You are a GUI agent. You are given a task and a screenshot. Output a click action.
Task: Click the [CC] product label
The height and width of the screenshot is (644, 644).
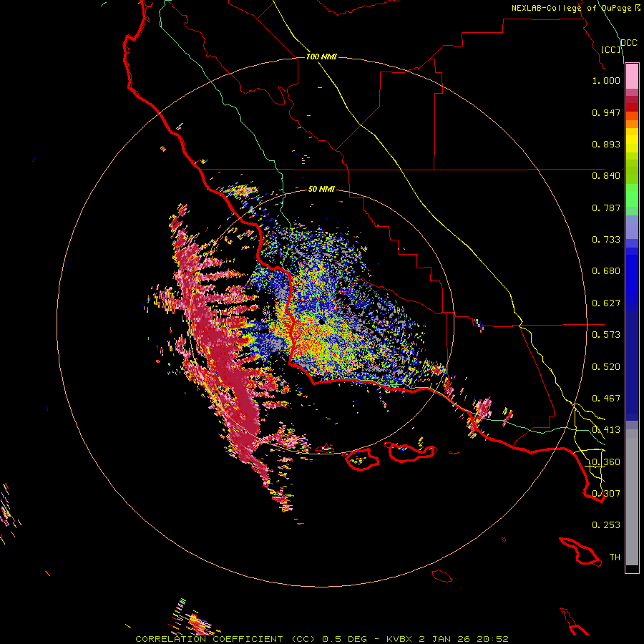tap(611, 49)
